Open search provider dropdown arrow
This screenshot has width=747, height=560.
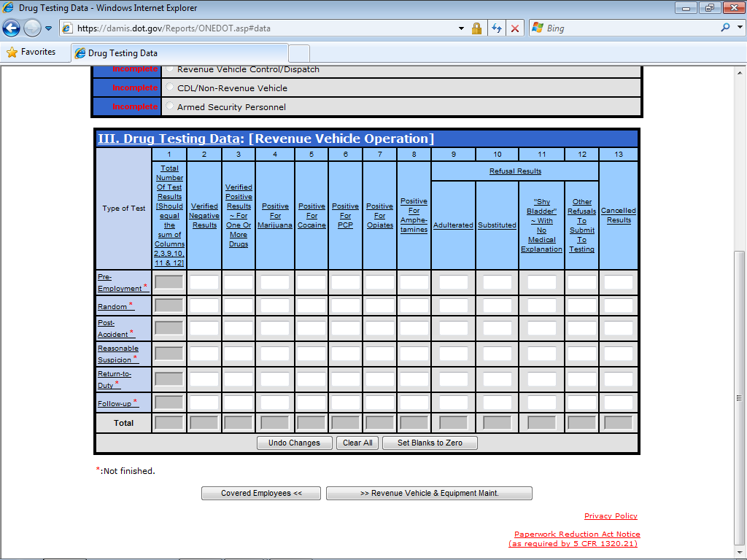pyautogui.click(x=737, y=28)
